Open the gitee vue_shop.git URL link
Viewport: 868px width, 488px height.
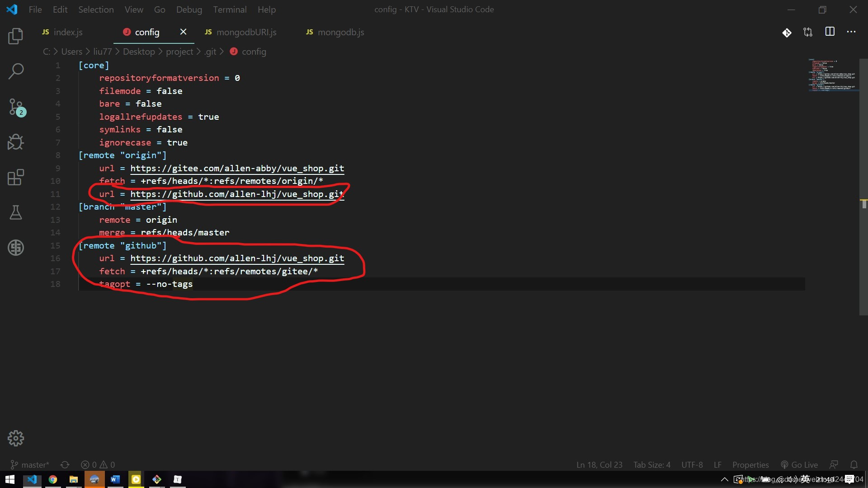tap(237, 168)
